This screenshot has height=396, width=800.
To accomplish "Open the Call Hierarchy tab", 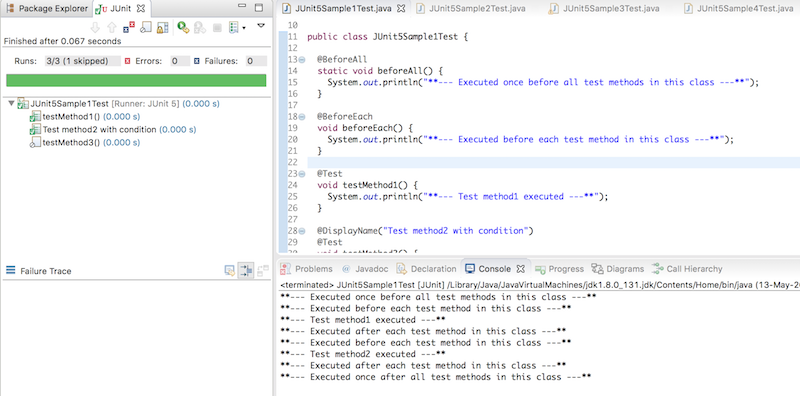I will coord(688,269).
